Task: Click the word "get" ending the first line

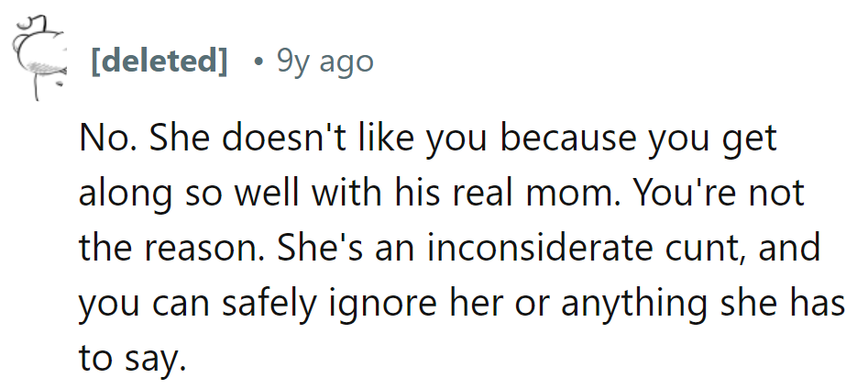Action: click(x=751, y=140)
